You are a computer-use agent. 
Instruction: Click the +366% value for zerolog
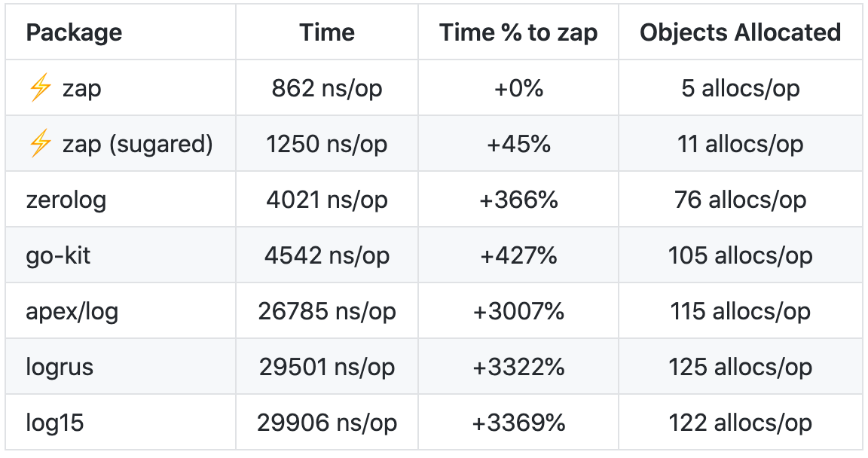518,200
